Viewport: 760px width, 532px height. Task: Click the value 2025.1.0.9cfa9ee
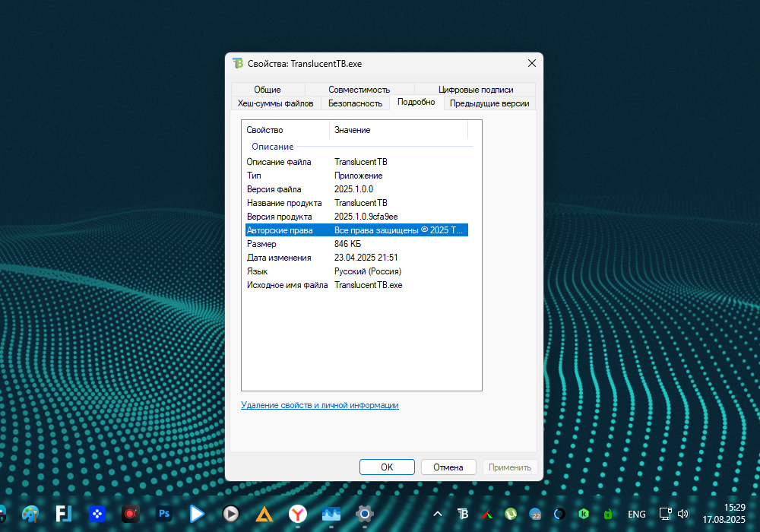(x=366, y=217)
